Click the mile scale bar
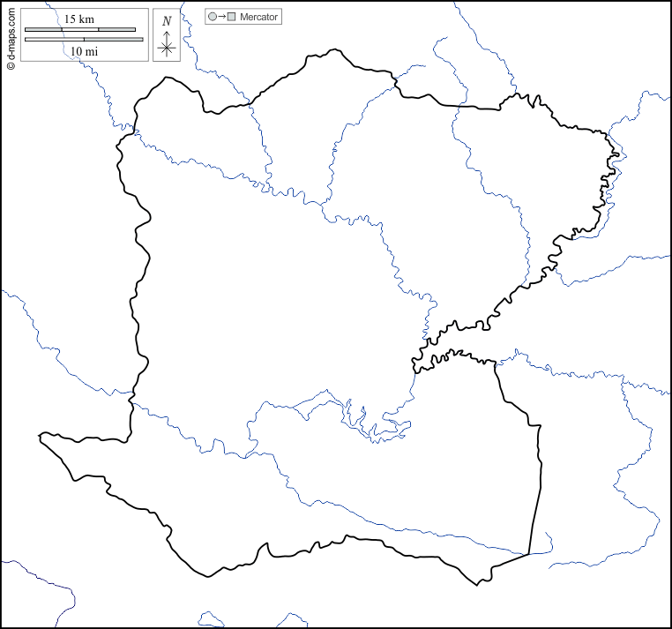672x629 pixels. (84, 40)
